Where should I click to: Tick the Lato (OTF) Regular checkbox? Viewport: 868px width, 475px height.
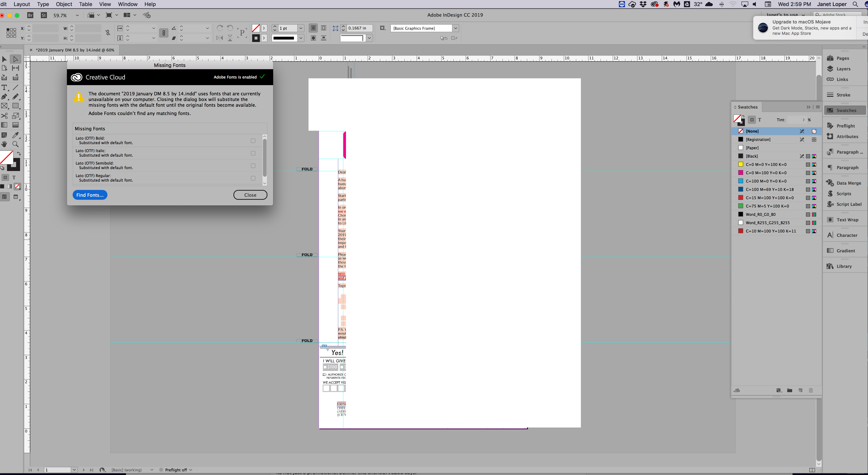(253, 178)
